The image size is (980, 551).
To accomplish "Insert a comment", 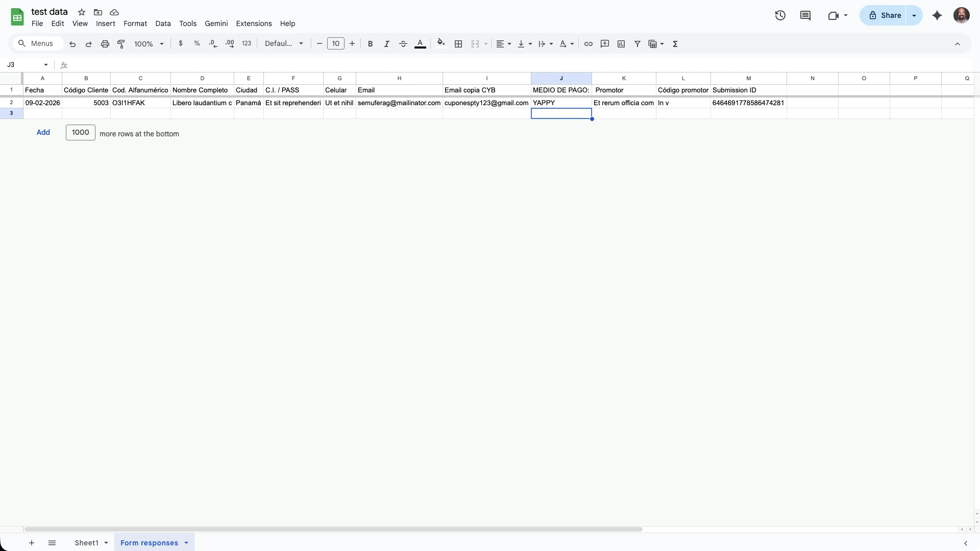I will tap(605, 43).
